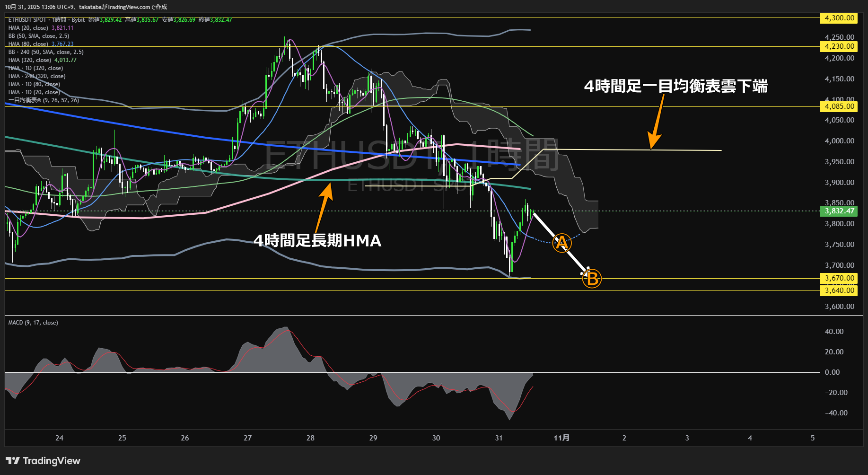Click the 11月 label on the time axis
868x475 pixels.
pos(562,438)
